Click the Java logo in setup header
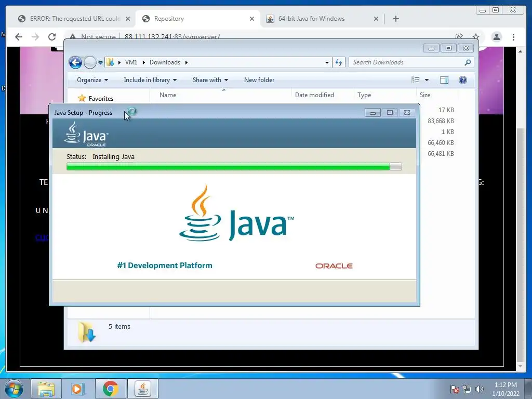 point(86,135)
